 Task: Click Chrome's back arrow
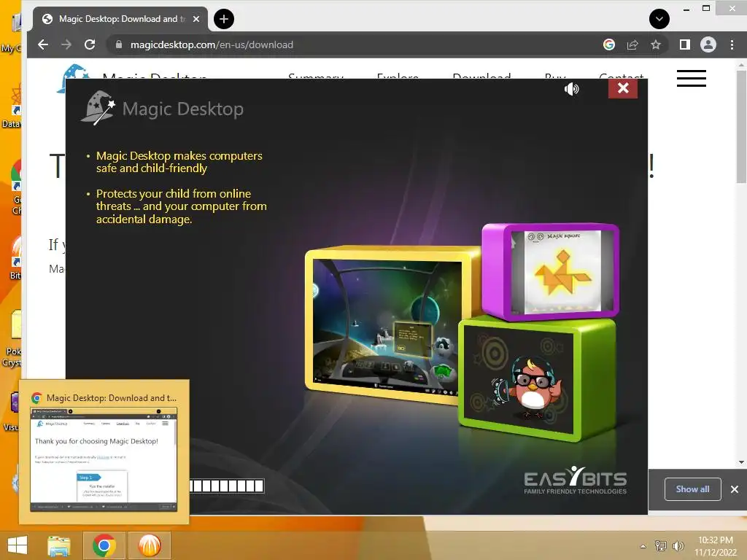43,44
